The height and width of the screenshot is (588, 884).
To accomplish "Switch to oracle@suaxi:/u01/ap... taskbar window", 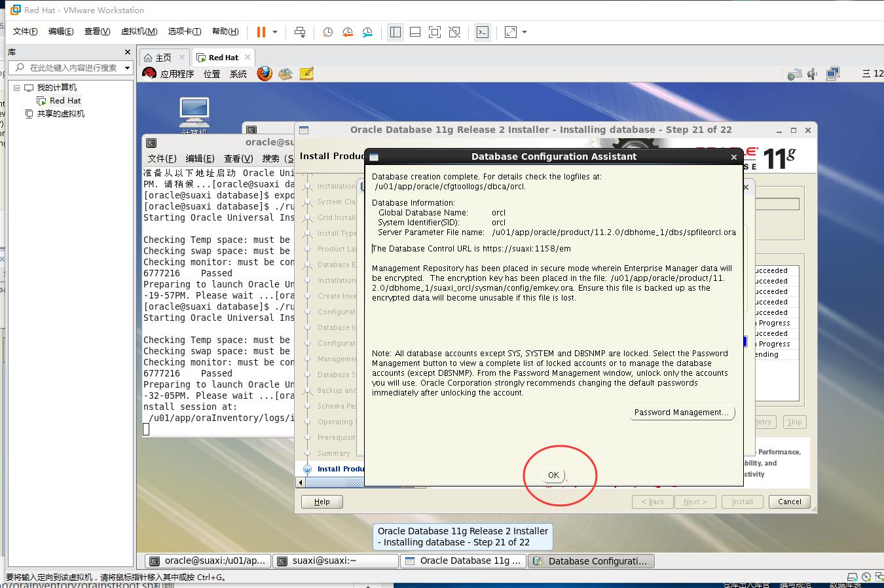I will [x=207, y=561].
